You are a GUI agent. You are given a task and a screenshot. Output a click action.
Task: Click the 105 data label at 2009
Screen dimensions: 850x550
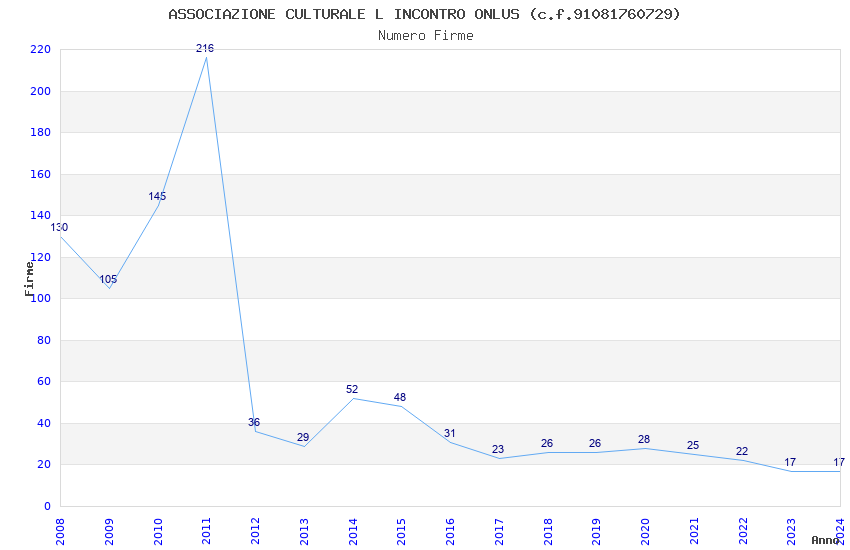108,280
